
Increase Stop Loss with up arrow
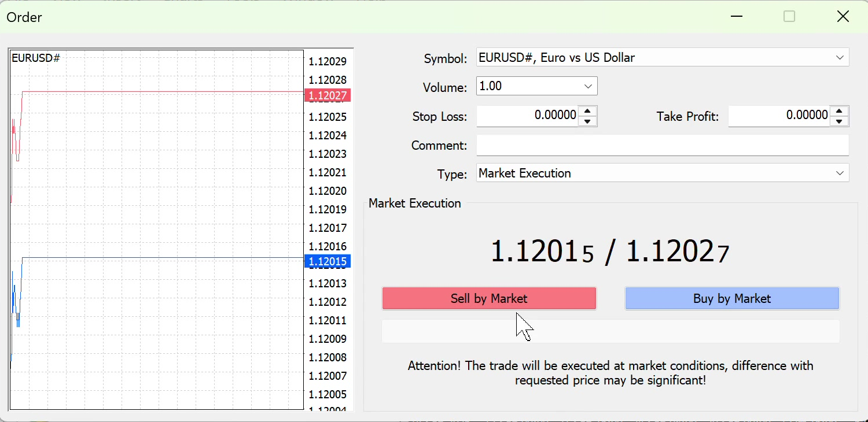pyautogui.click(x=587, y=111)
